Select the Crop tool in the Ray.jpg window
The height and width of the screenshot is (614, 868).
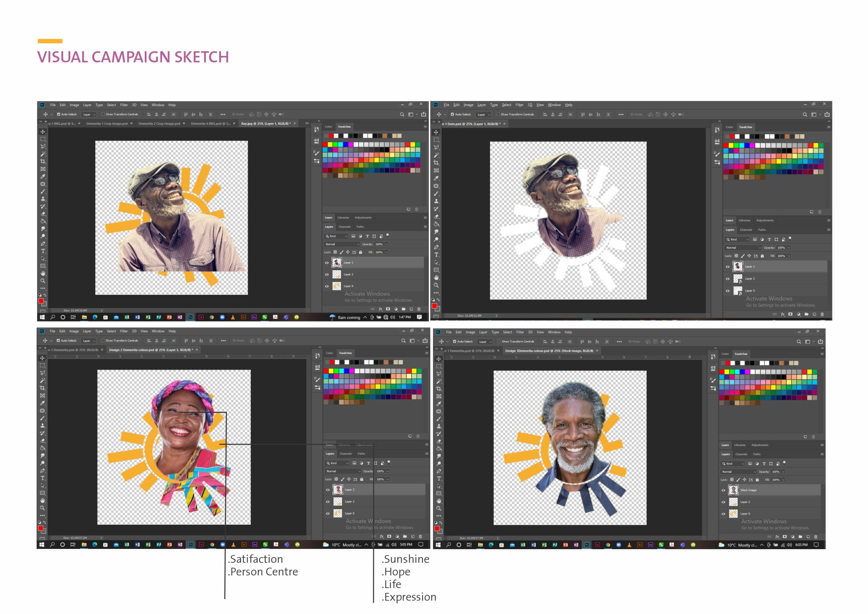point(43,161)
